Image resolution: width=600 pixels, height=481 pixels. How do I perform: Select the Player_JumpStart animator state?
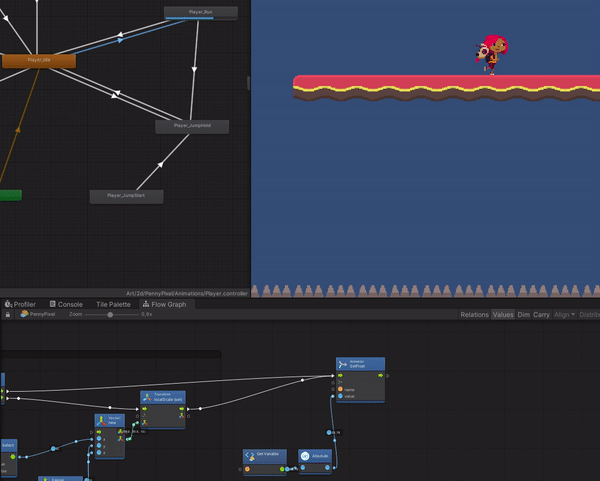click(x=126, y=196)
